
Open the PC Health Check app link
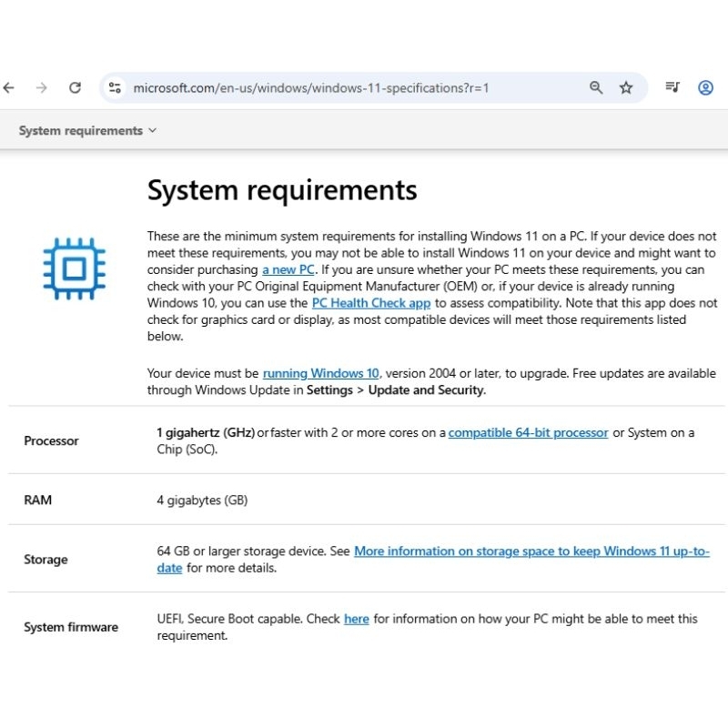tap(371, 303)
